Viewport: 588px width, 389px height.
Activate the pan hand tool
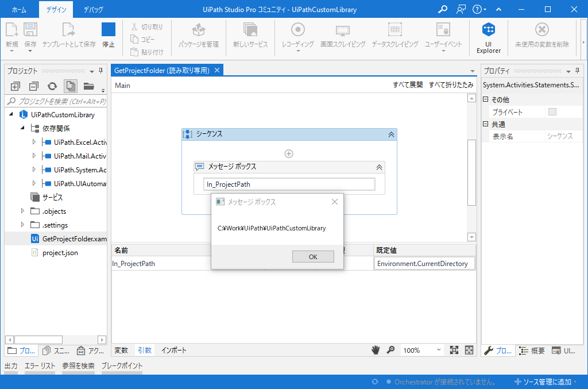(376, 350)
